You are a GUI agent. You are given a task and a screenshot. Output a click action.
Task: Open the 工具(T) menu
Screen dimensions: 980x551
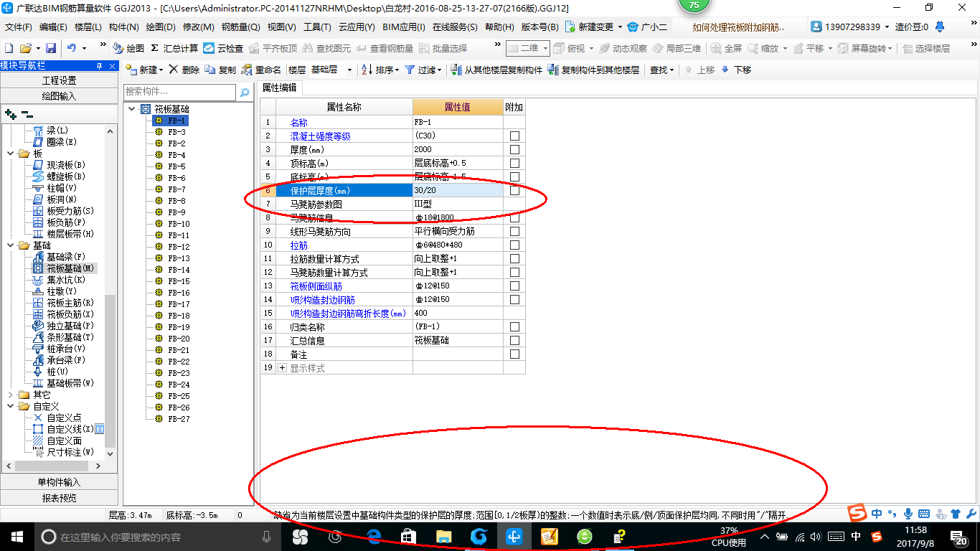coord(317,27)
